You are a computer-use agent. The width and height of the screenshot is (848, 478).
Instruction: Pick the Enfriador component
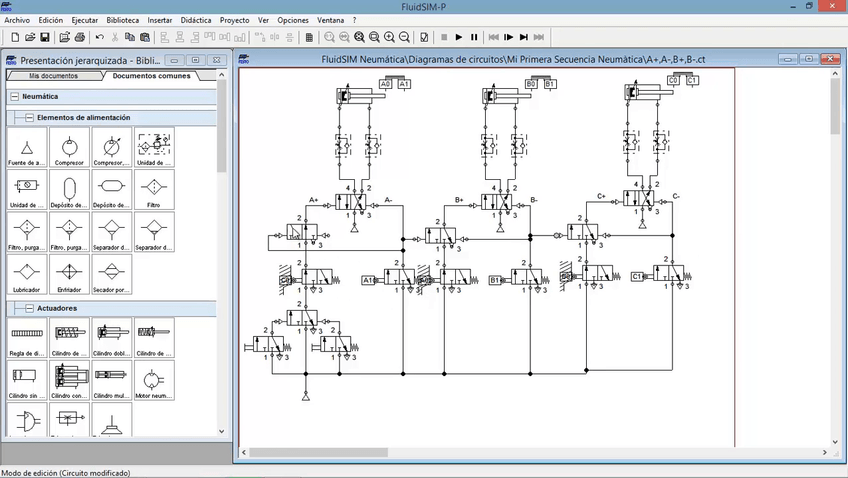(x=69, y=274)
